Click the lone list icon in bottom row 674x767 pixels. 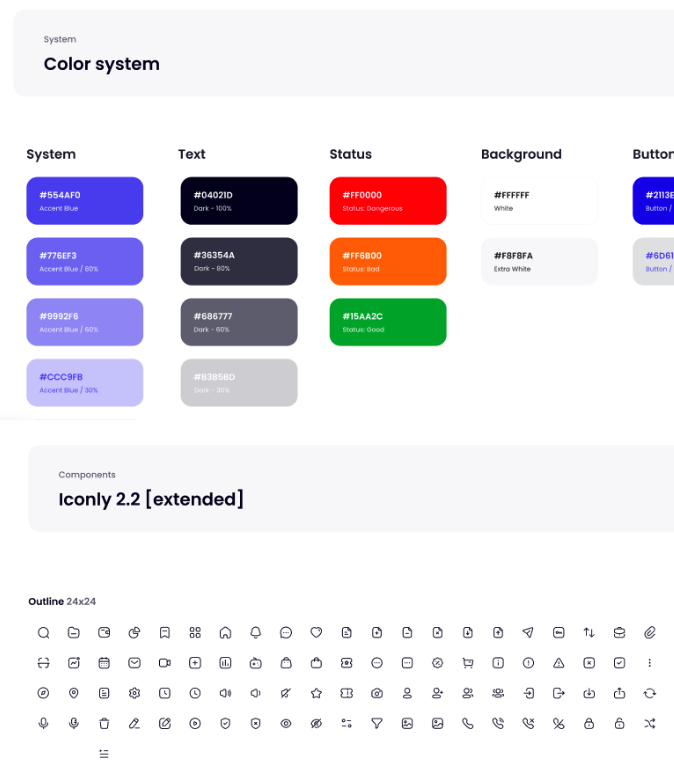tap(104, 754)
